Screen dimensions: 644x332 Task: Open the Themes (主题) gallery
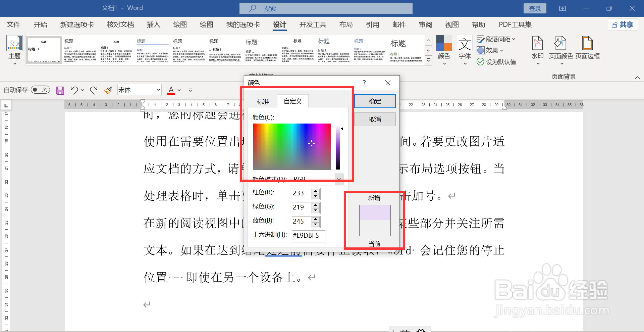(14, 50)
